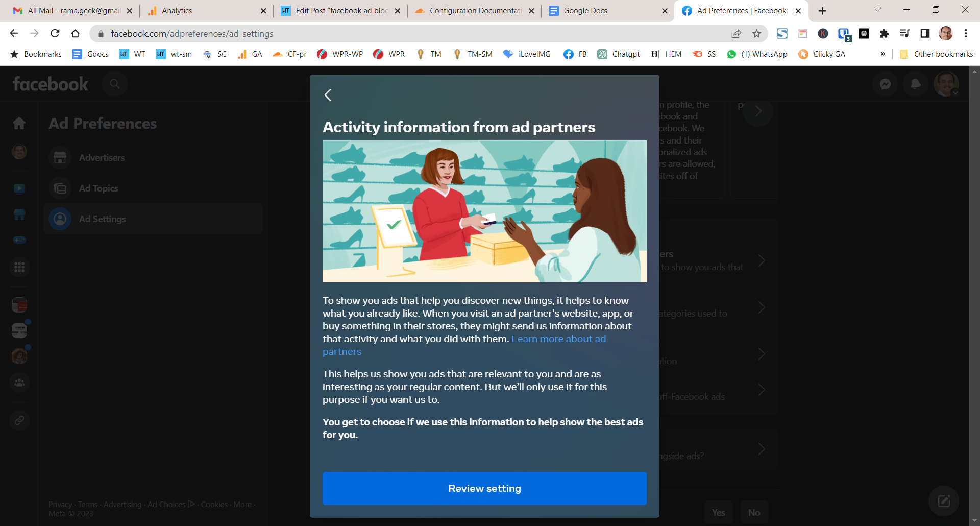The image size is (980, 526).
Task: Select Advertisers in Ad Preferences menu
Action: pos(153,158)
